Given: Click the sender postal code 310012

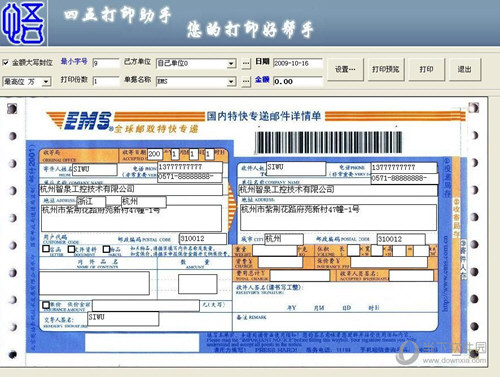Looking at the screenshot, I should (203, 239).
